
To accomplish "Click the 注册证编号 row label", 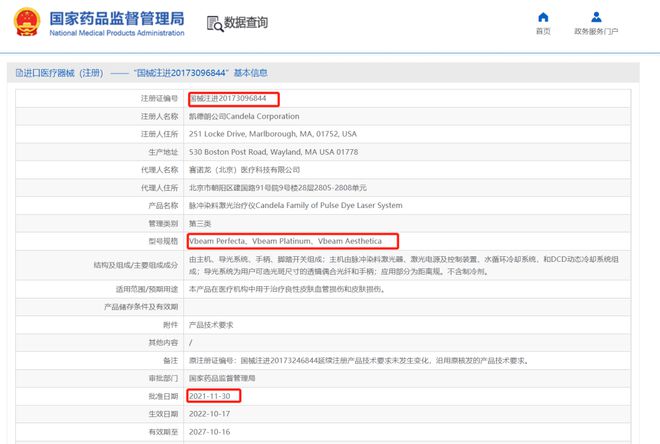I will click(x=160, y=98).
